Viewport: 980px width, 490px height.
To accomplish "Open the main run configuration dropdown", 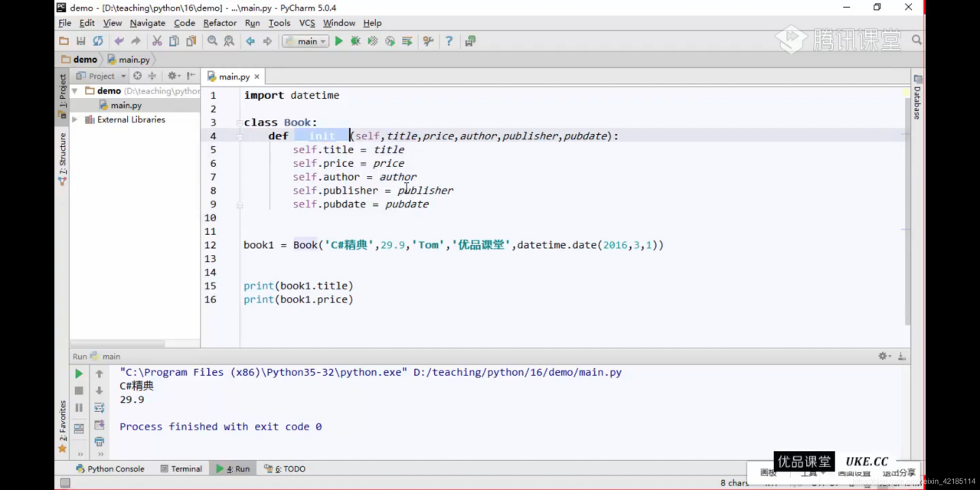I will 305,41.
